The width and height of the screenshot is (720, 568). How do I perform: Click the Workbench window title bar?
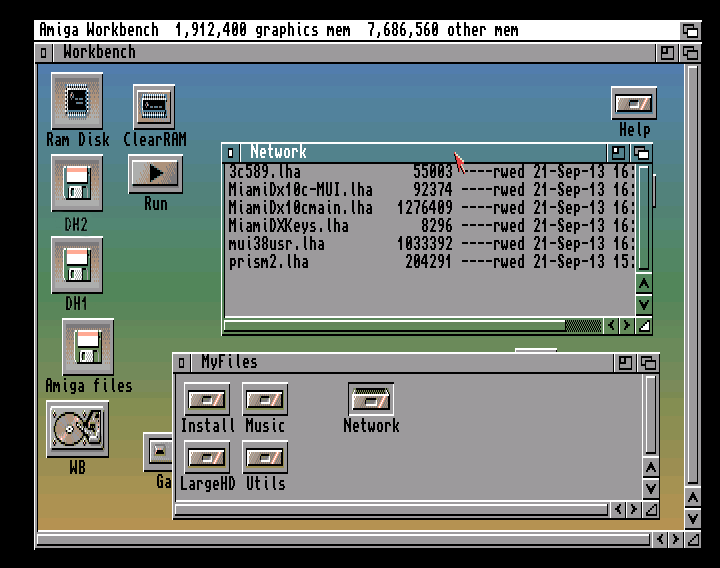coord(354,53)
